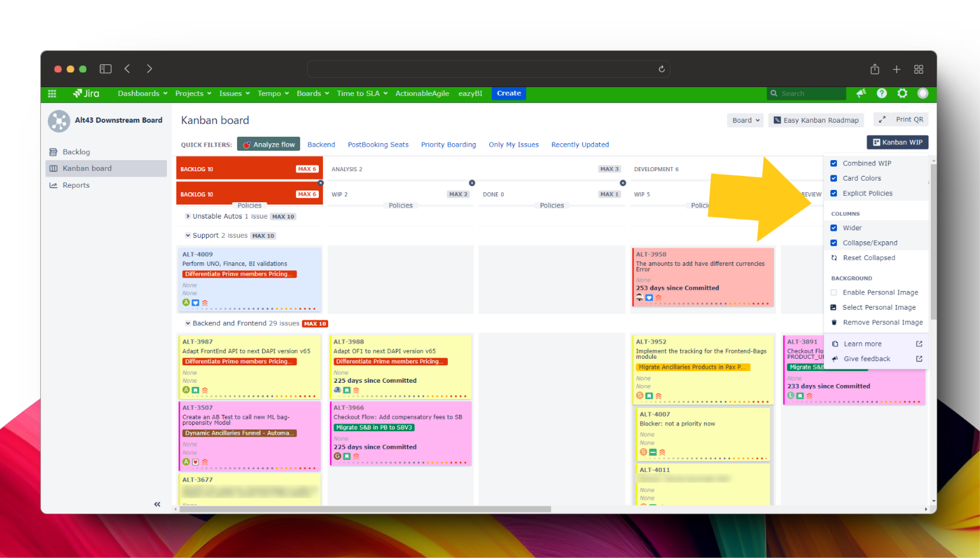
Task: Click the collapse circle above WIP MAX 2
Action: 472,183
